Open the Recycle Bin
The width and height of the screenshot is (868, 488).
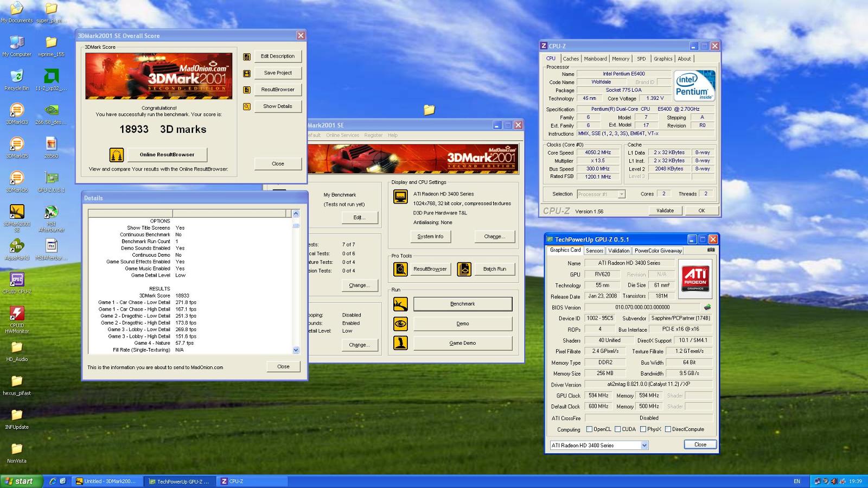tap(17, 78)
